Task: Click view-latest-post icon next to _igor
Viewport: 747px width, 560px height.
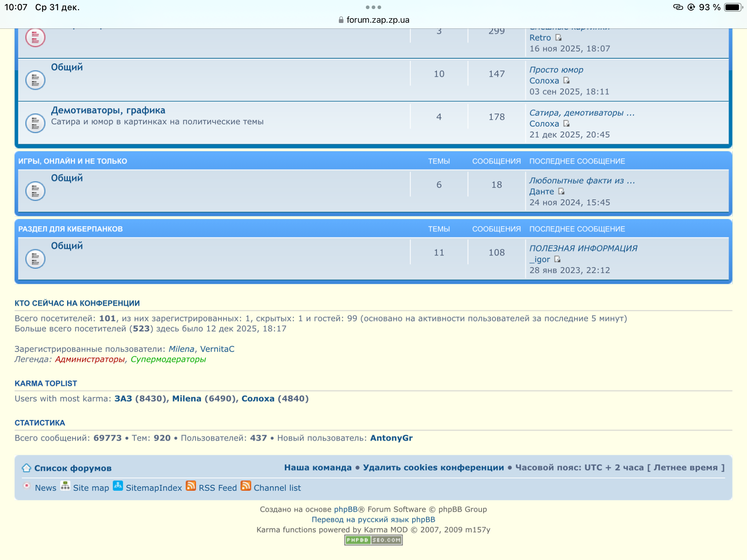Action: tap(557, 259)
